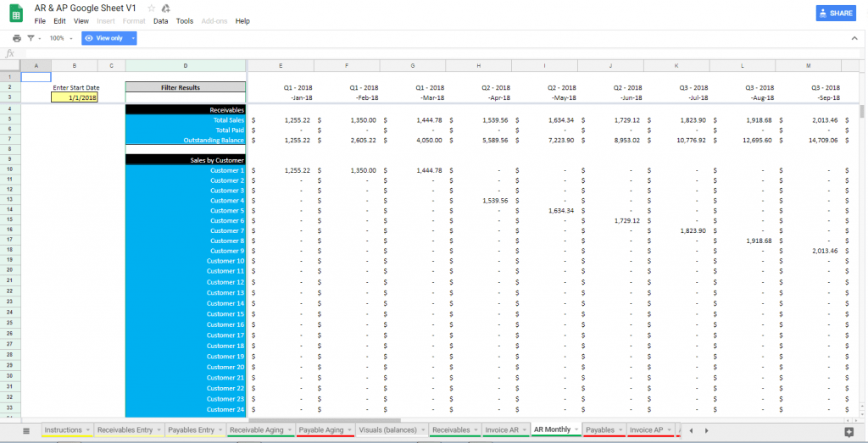Switch to the Payables Entry sheet tab
This screenshot has height=443, width=868.
click(x=191, y=429)
